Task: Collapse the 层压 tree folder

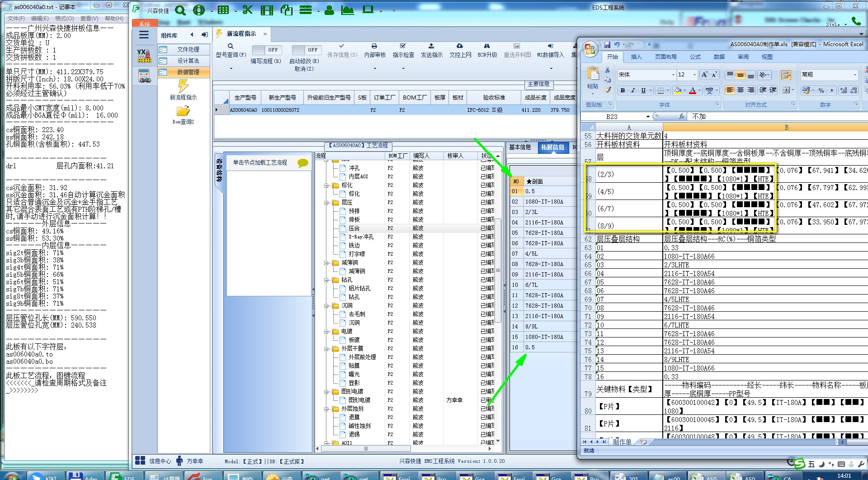Action: pos(327,202)
